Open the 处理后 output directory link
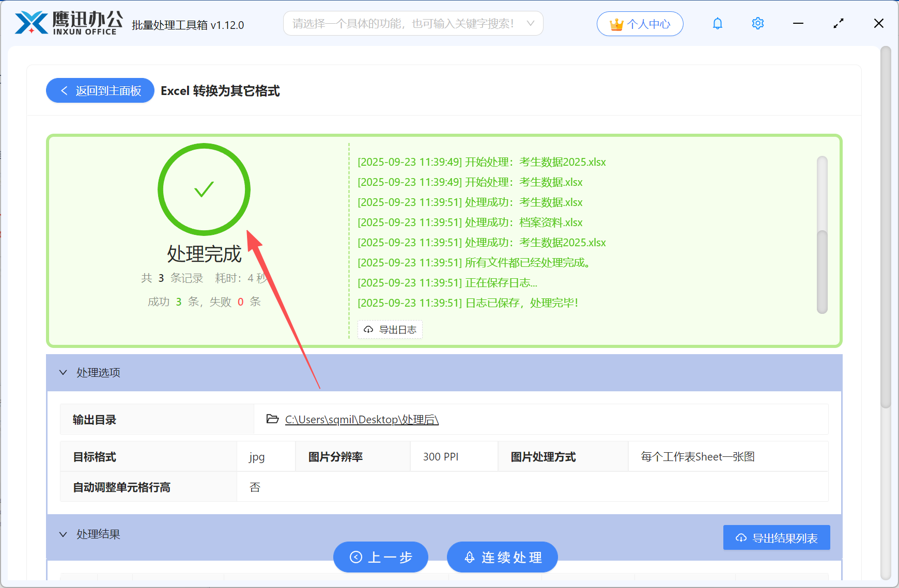 pos(361,419)
